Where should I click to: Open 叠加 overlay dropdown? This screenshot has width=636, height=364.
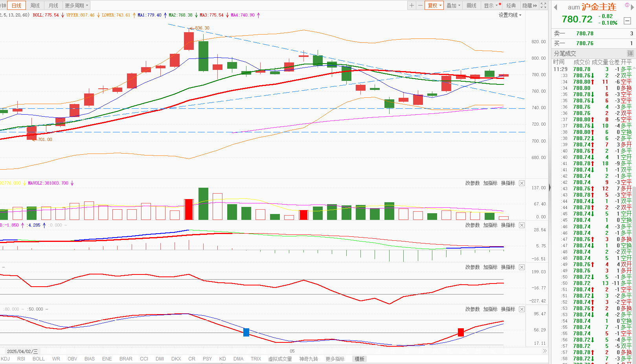[x=453, y=5]
